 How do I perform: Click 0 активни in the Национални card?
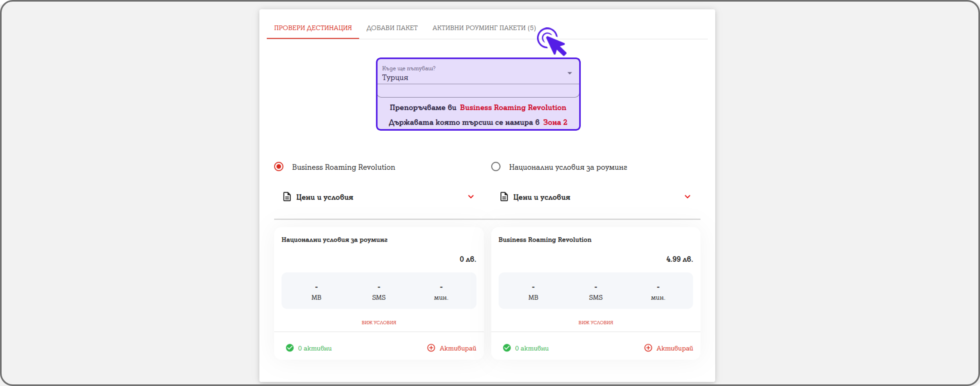point(315,348)
